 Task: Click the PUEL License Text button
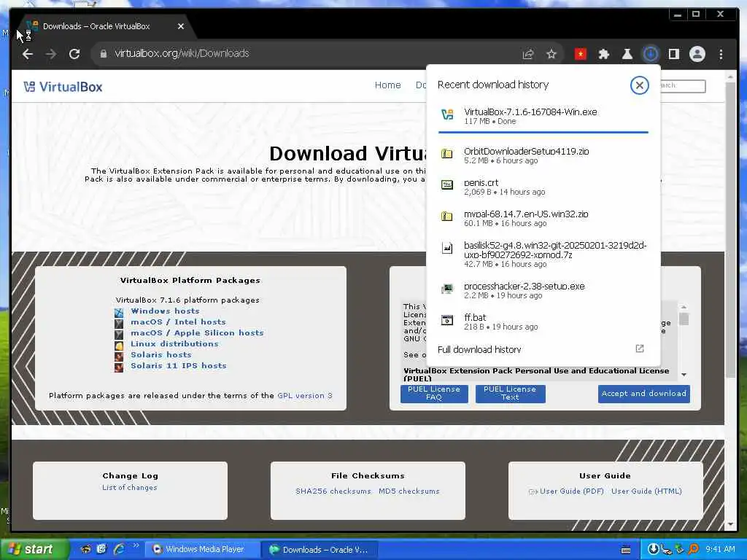[510, 393]
